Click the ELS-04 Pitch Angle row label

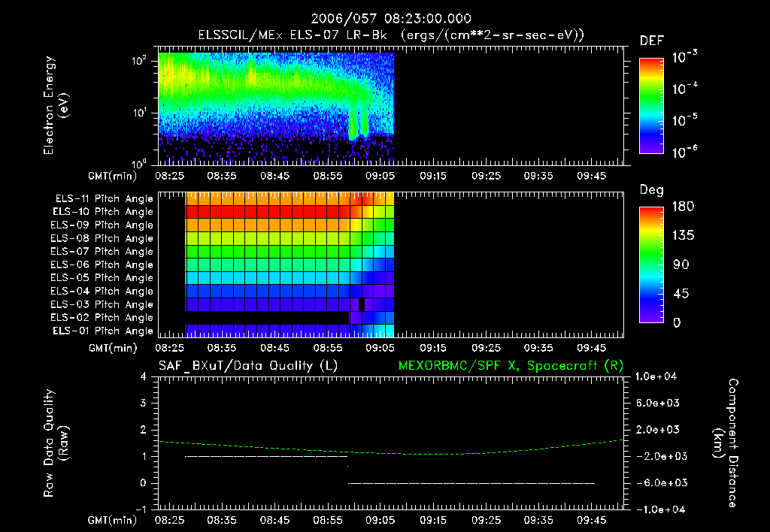(102, 291)
